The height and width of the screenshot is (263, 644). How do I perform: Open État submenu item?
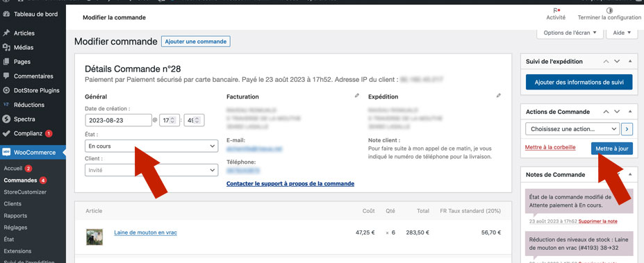click(9, 239)
